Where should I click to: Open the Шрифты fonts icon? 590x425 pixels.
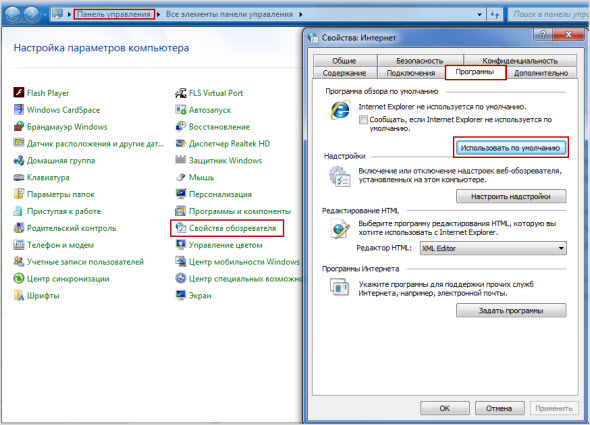pos(19,296)
